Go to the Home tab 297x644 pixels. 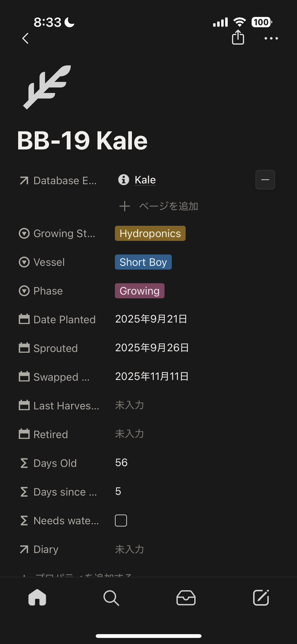[37, 598]
